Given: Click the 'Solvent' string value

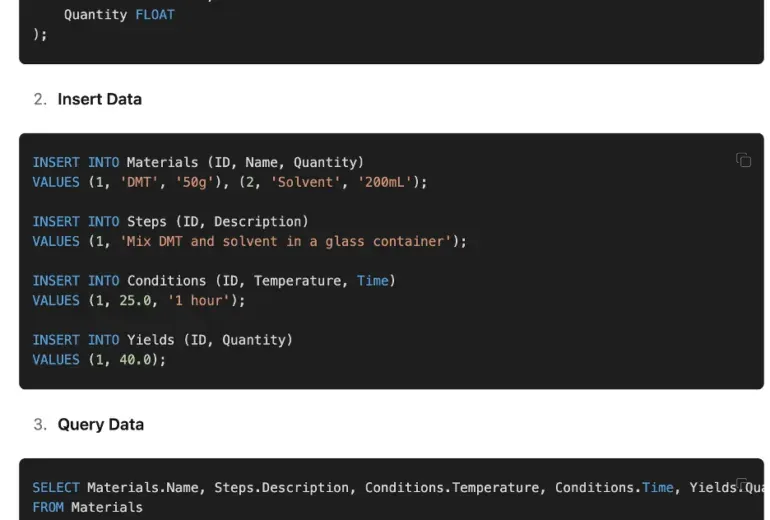Looking at the screenshot, I should pyautogui.click(x=305, y=182).
